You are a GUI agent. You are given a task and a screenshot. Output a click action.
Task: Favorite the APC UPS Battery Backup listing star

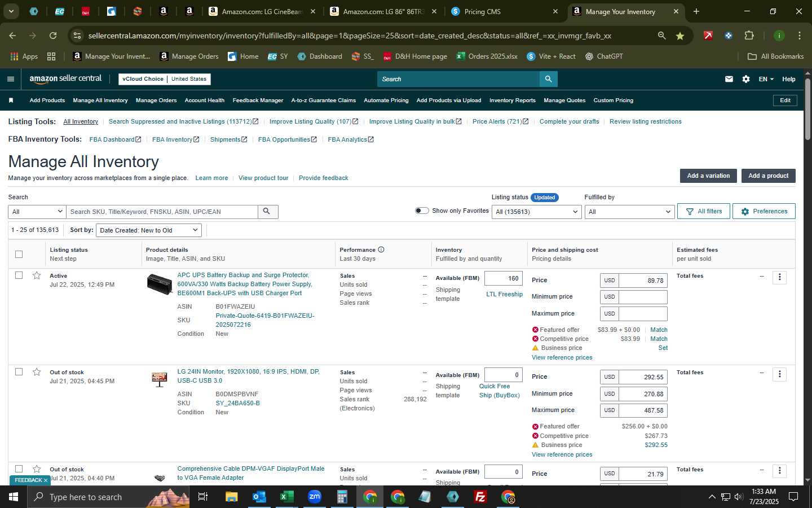37,275
